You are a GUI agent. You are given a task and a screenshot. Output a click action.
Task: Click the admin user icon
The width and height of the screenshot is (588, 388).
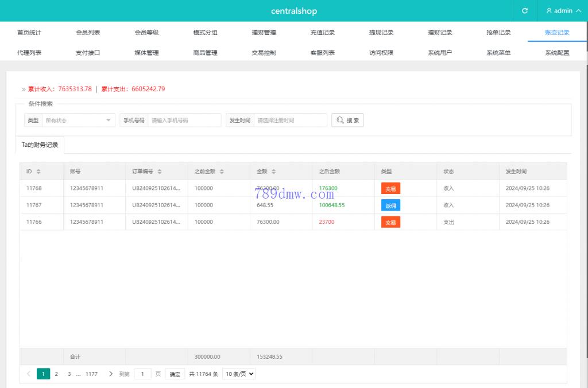[549, 11]
